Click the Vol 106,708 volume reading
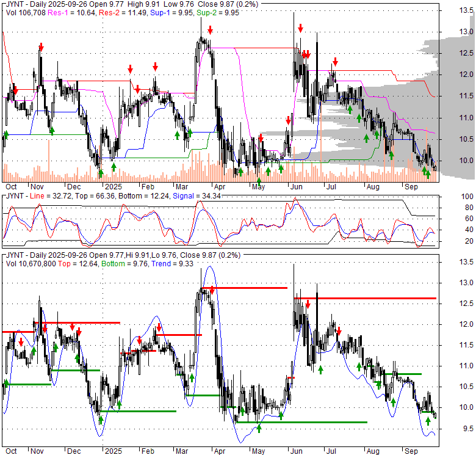The height and width of the screenshot is (455, 476). 26,13
